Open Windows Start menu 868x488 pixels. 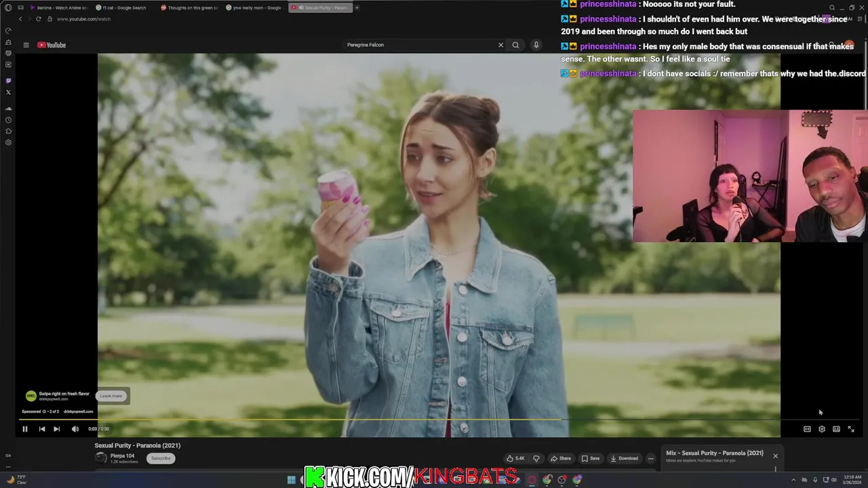click(291, 480)
